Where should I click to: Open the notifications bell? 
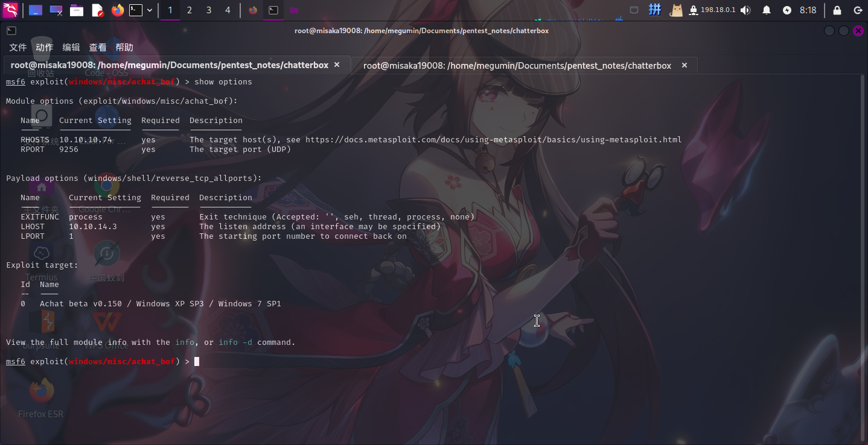coord(767,10)
